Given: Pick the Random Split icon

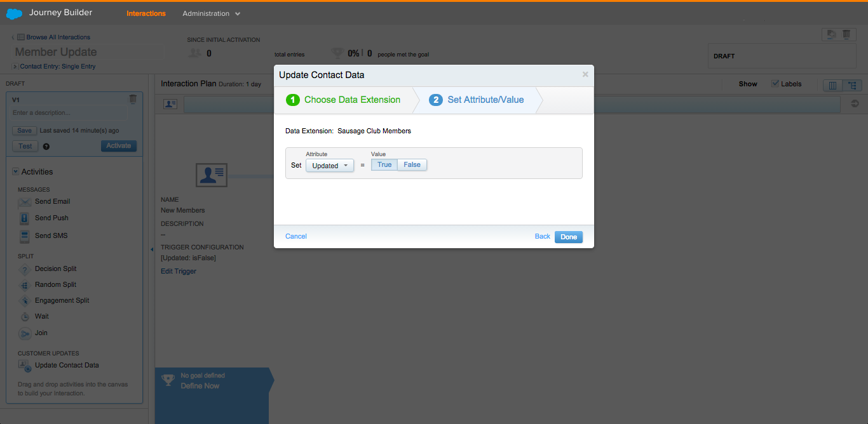Looking at the screenshot, I should click(25, 285).
